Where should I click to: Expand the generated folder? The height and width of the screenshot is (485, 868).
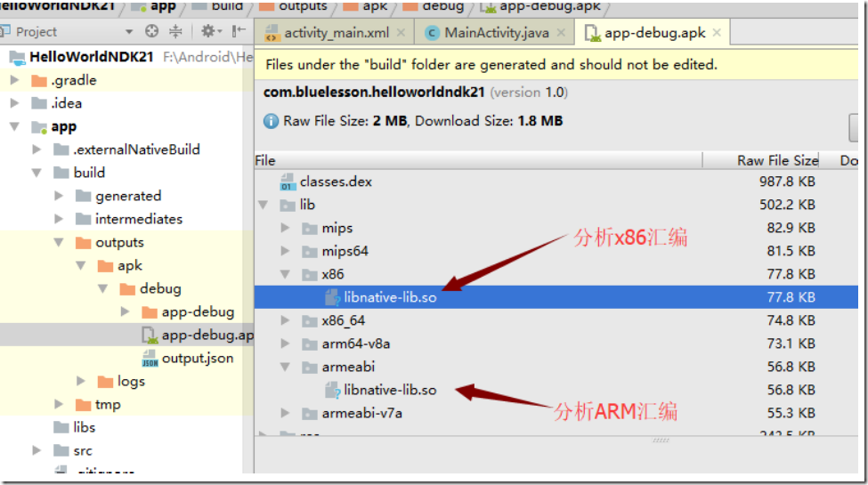59,196
